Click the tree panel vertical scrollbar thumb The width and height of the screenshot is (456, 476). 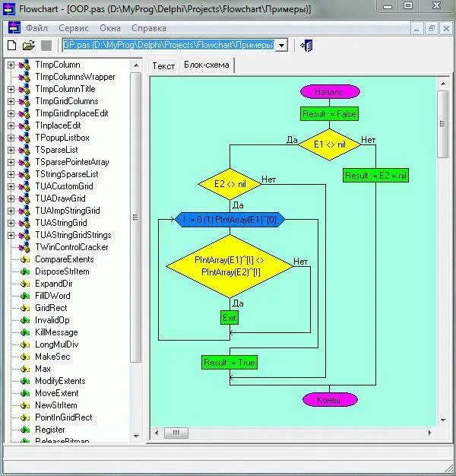tap(135, 217)
